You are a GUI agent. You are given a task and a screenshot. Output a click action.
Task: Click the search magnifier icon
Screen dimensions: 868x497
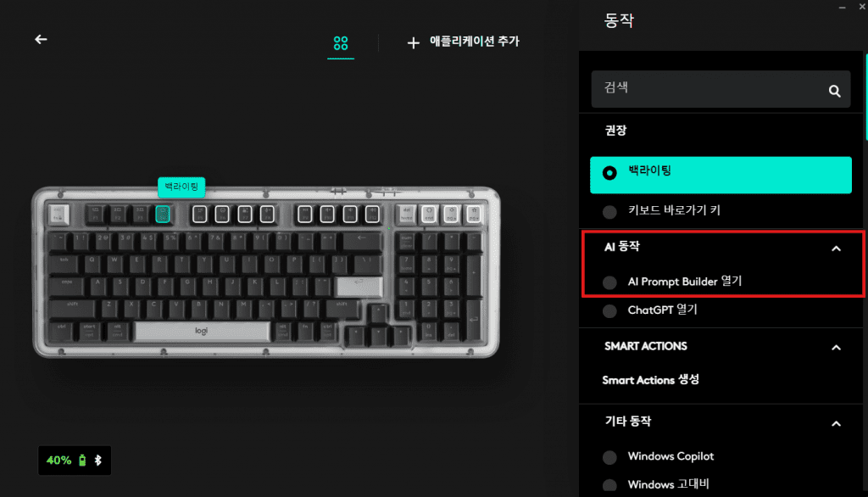point(834,90)
